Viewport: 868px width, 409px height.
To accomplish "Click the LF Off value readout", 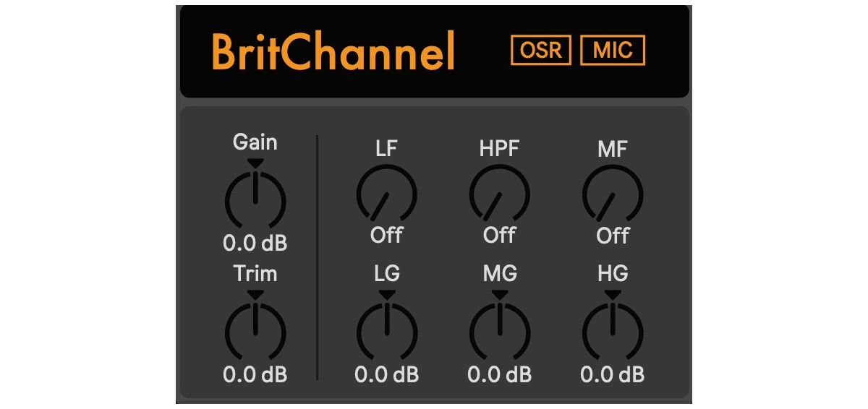I will coord(387,236).
